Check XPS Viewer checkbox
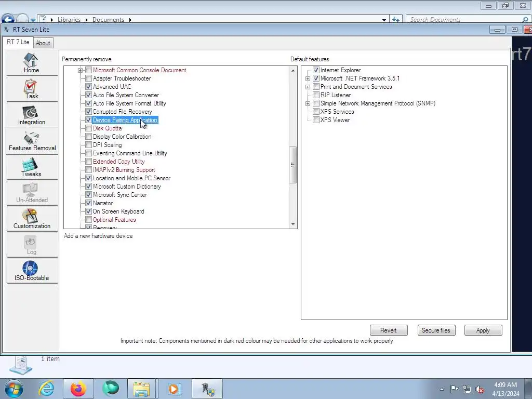This screenshot has height=399, width=532. (316, 120)
